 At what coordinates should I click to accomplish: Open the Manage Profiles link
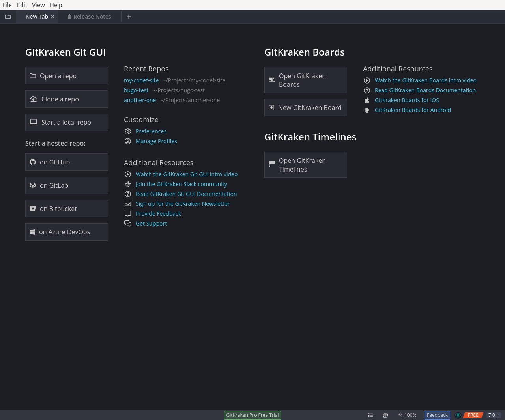[156, 141]
